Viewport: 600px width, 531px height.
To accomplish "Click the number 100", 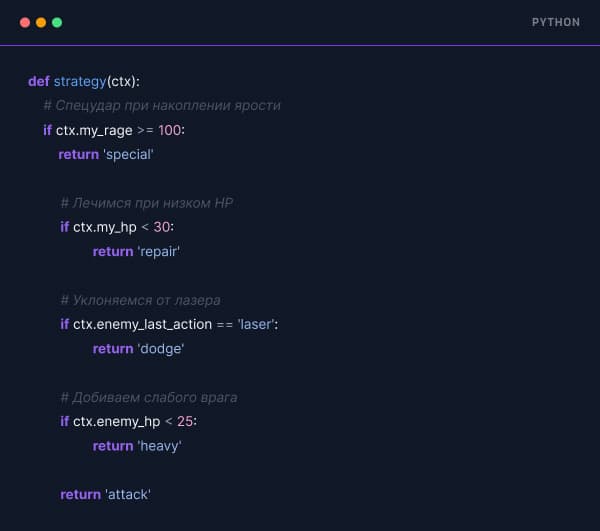I will point(170,130).
